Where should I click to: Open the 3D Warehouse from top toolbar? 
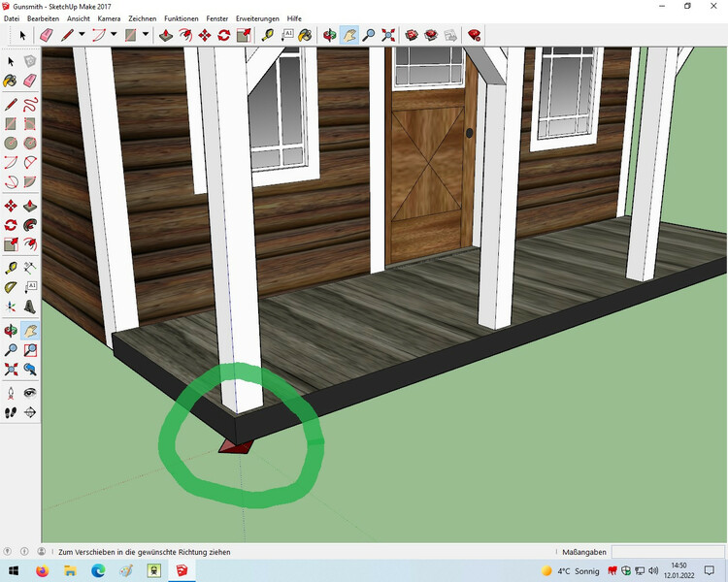[x=412, y=35]
